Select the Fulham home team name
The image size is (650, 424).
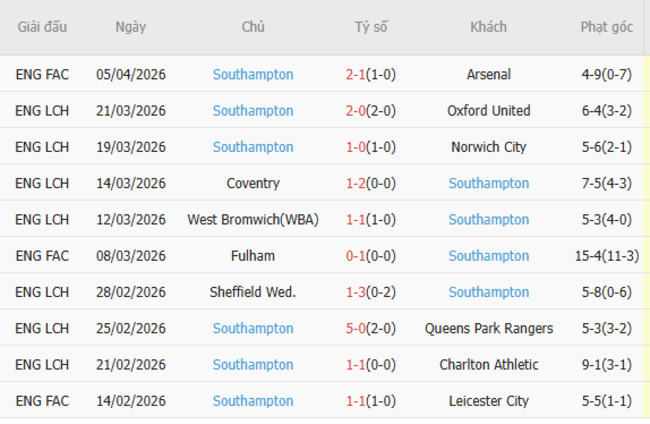coord(253,256)
